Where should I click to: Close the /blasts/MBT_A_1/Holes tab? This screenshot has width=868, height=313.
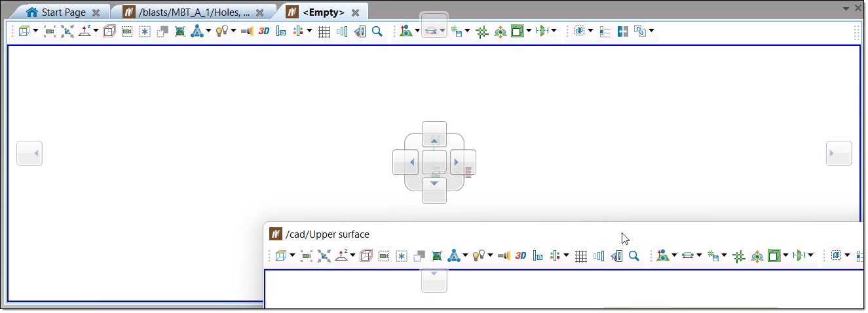click(260, 12)
